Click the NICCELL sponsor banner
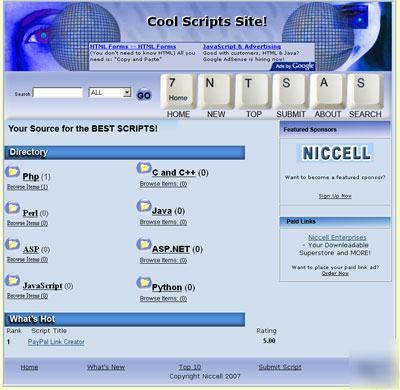The width and height of the screenshot is (400, 390). point(335,153)
